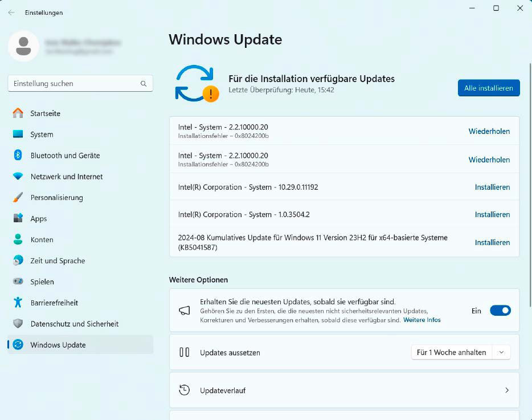532x420 pixels.
Task: Install the KB5041587 cumulative update
Action: [x=492, y=242]
